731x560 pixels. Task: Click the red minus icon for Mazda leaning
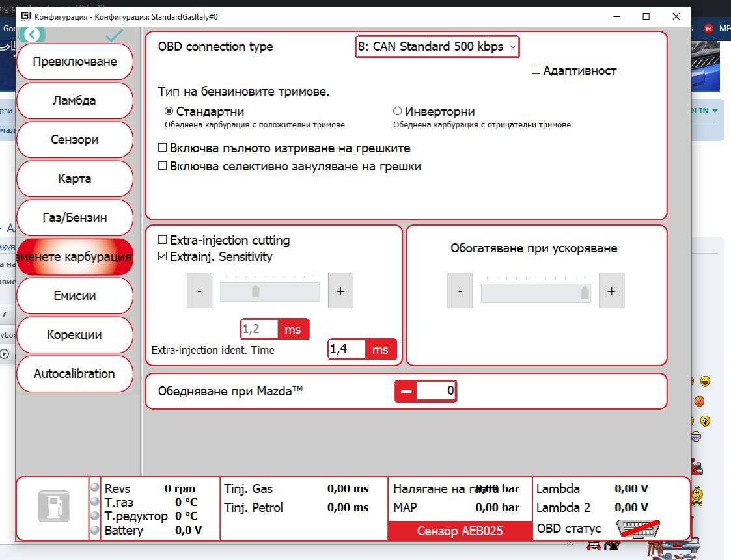[406, 391]
